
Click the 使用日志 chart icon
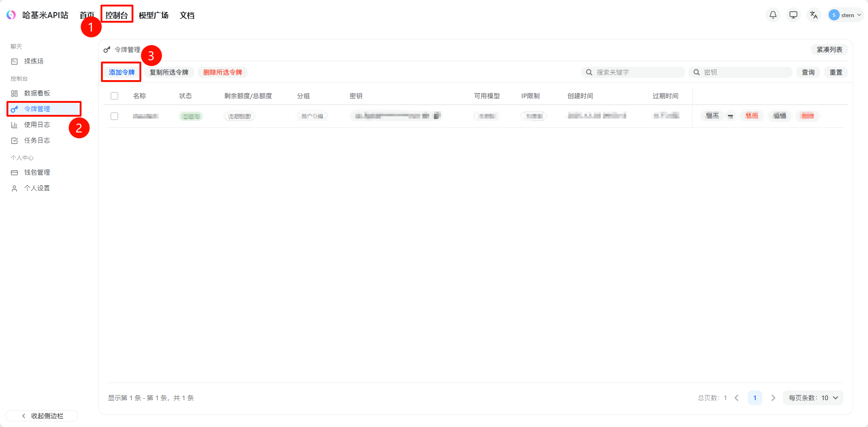pos(14,125)
